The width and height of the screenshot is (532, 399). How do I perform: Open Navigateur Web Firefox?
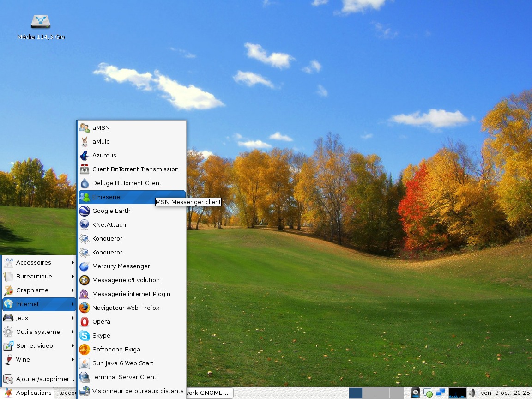(132, 308)
